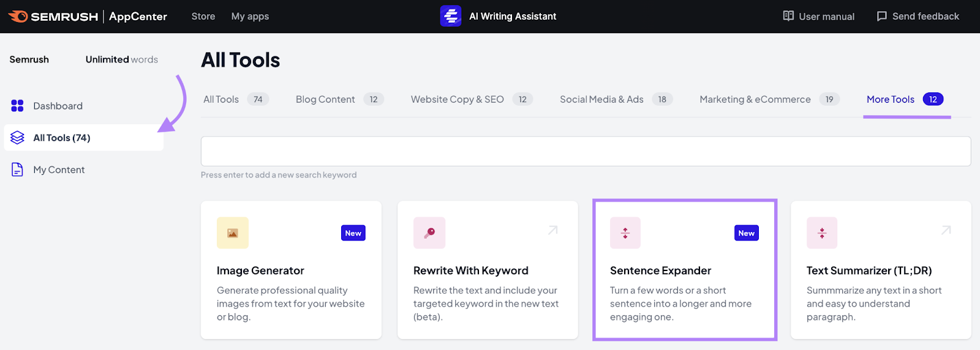This screenshot has width=980, height=350.
Task: Click New badge on Sentence Expander card
Action: tap(747, 233)
